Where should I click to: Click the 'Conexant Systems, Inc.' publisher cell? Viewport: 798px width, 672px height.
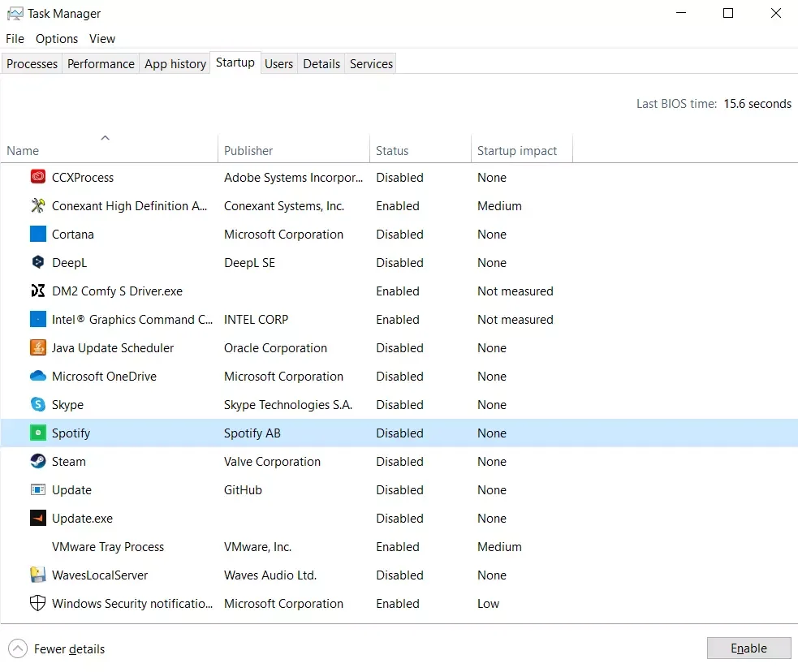pos(284,206)
